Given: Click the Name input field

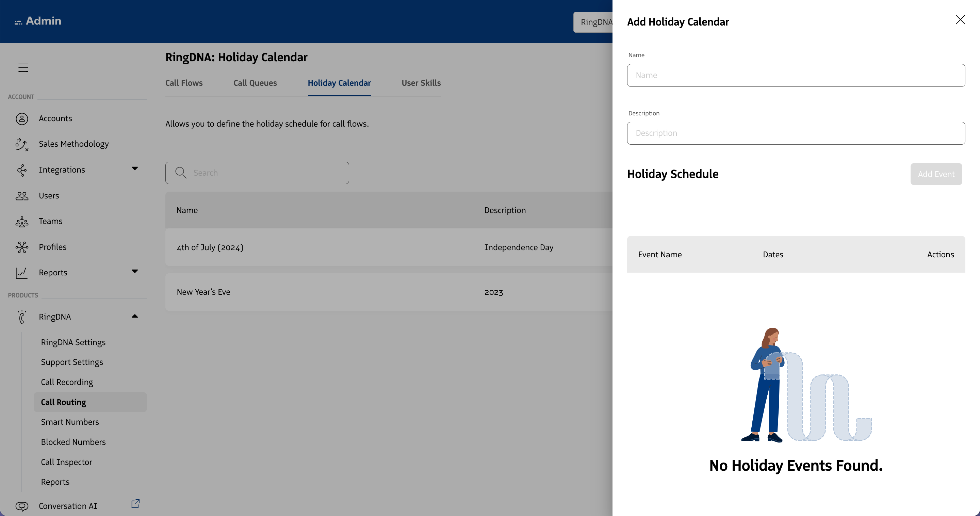Looking at the screenshot, I should click(796, 75).
